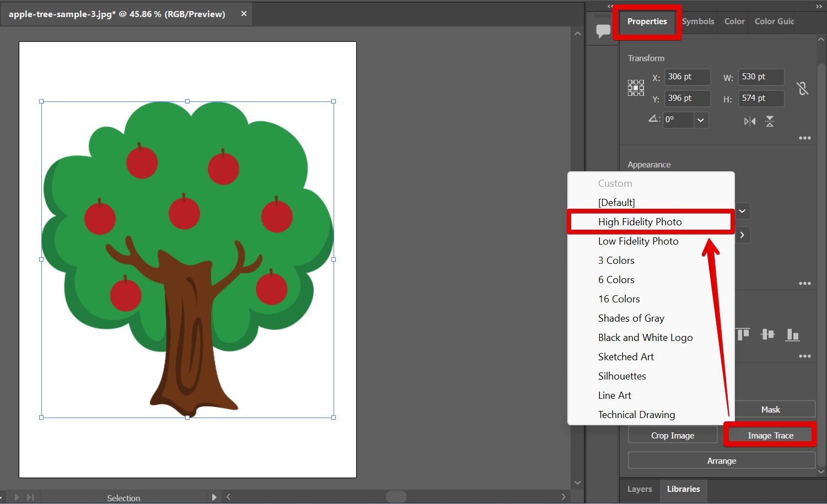Click the width input field showing 530 pt
This screenshot has height=504, width=827.
click(x=761, y=77)
